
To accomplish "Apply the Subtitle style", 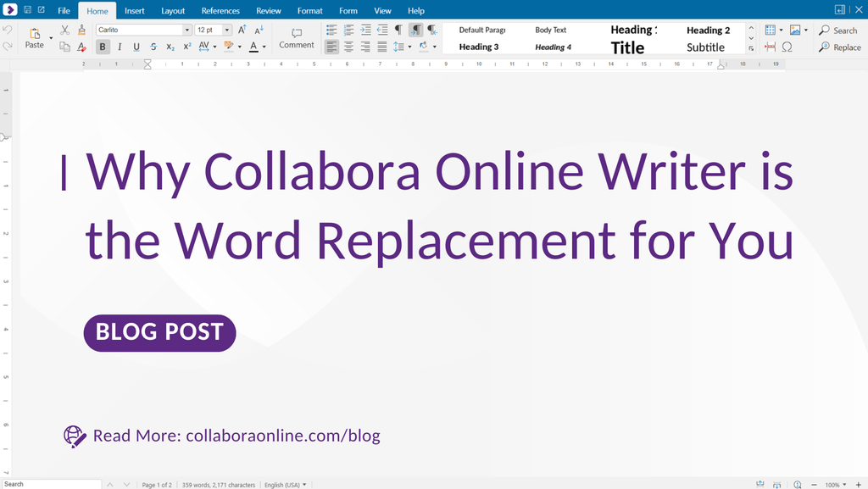I will pos(705,47).
